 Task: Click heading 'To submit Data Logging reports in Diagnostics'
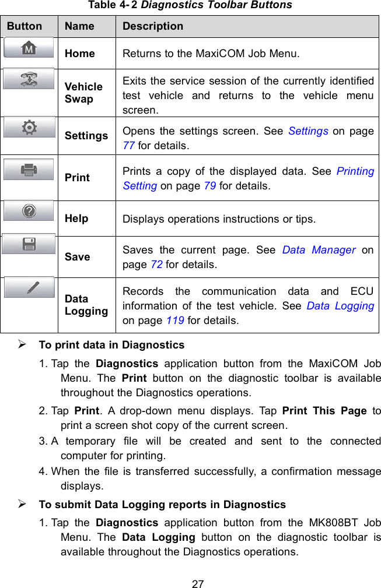[162, 505]
